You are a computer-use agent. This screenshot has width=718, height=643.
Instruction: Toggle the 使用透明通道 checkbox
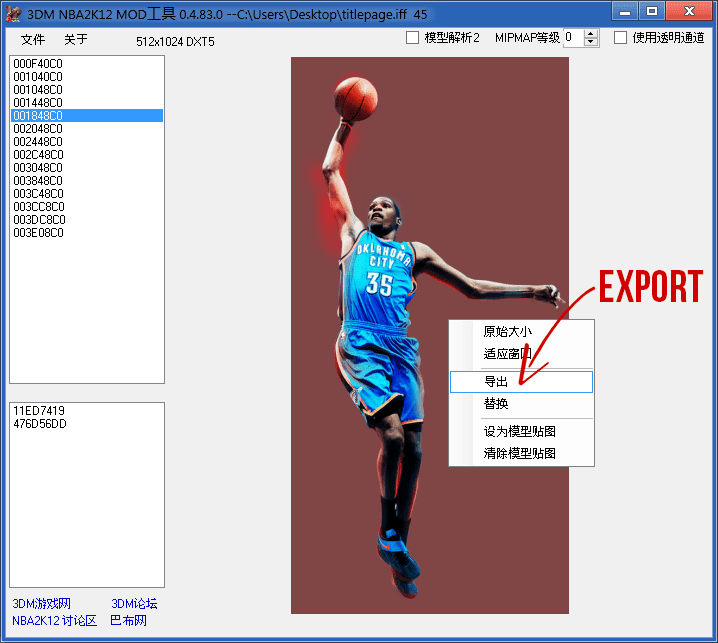coord(620,38)
